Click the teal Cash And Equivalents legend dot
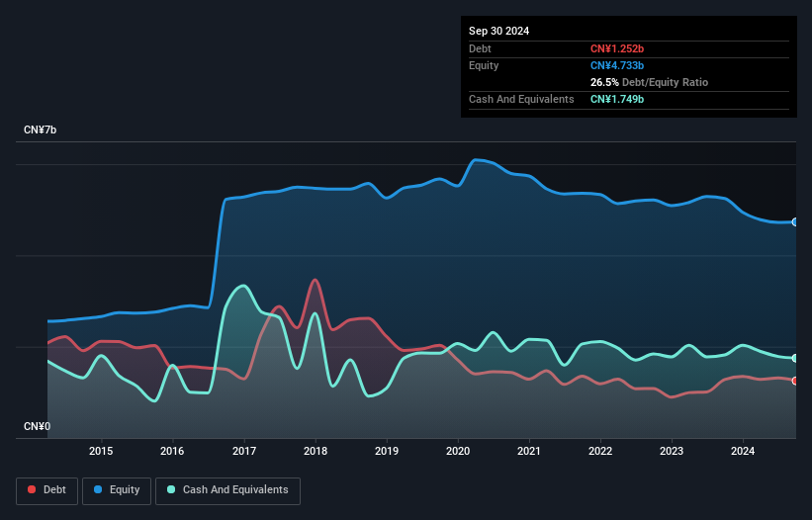This screenshot has width=812, height=520. tap(171, 489)
